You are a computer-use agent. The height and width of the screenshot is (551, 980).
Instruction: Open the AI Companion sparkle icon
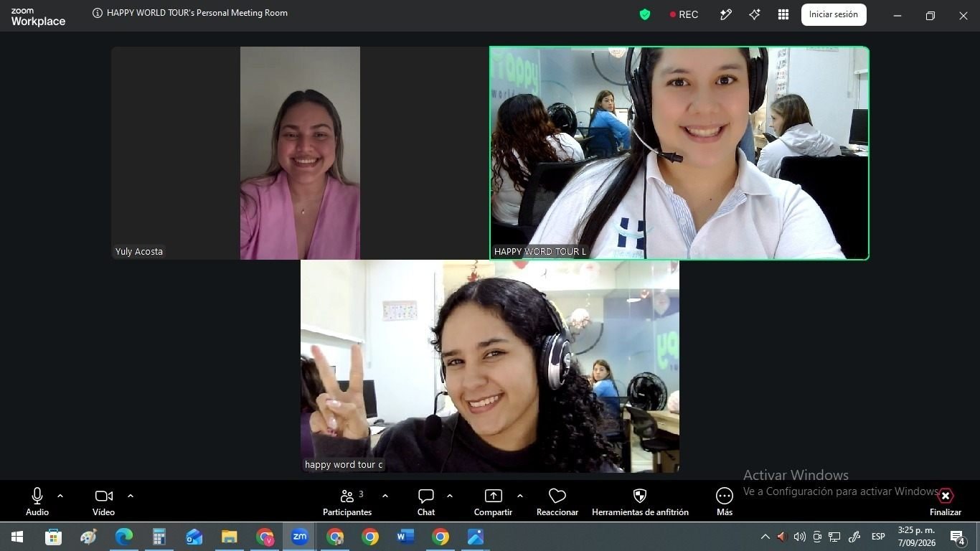(x=755, y=14)
